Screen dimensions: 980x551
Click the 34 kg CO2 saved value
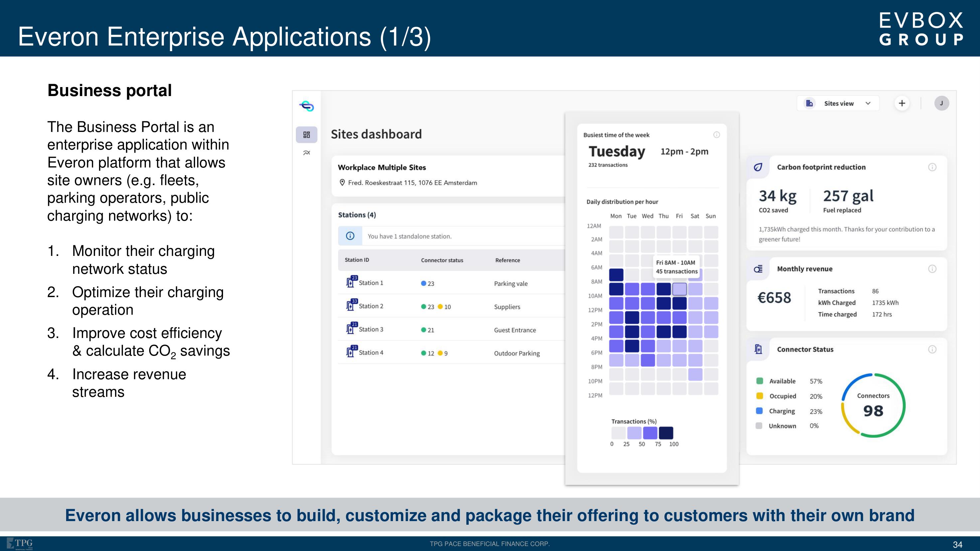(777, 196)
